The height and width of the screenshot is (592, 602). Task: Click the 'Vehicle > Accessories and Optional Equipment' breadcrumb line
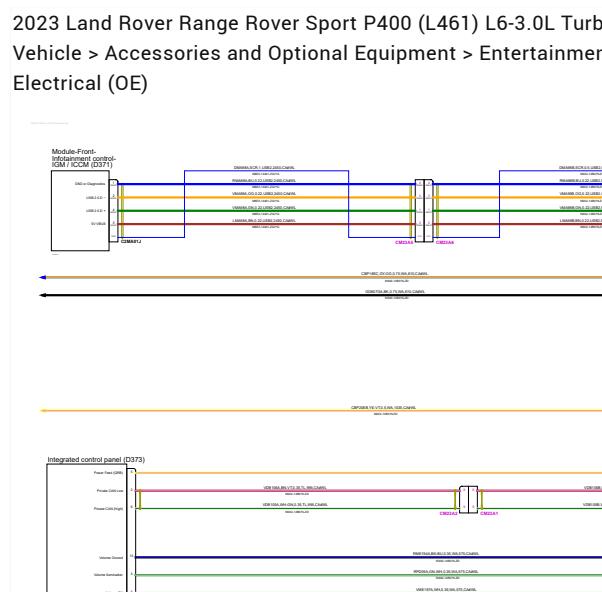(x=307, y=53)
